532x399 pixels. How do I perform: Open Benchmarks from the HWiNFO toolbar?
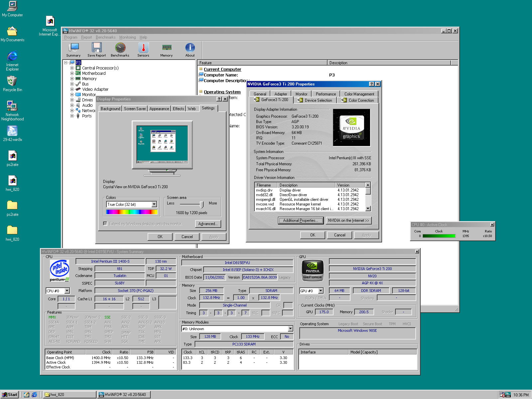coord(120,50)
